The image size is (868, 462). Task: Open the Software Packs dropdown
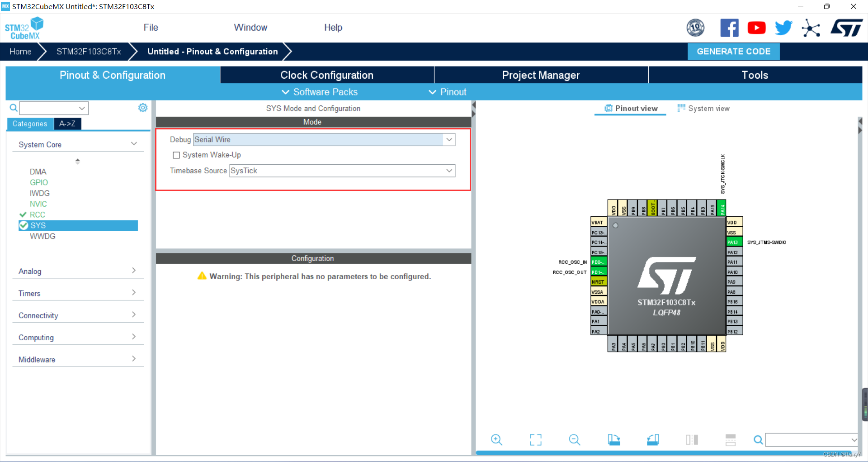(320, 92)
